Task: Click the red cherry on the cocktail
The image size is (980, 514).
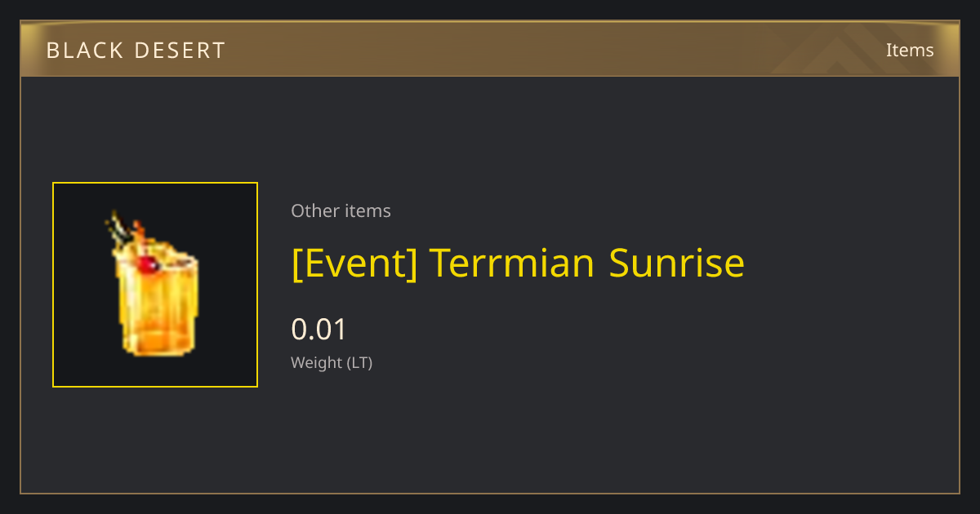Action: [148, 264]
